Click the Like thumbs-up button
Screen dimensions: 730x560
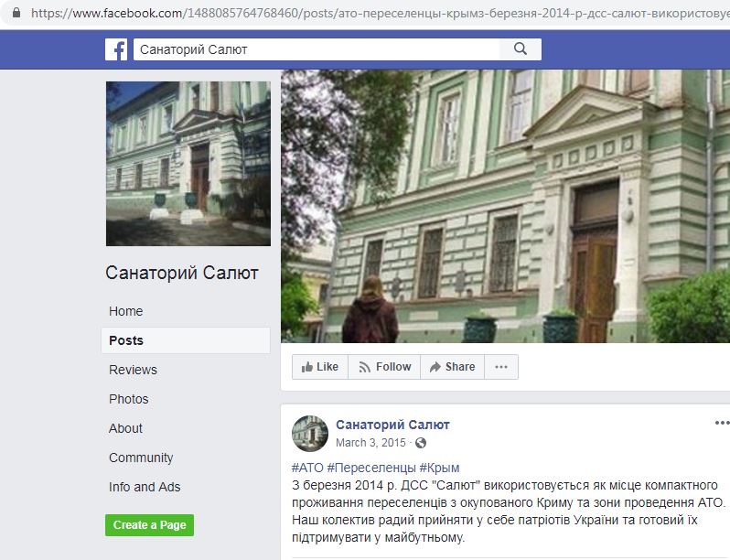320,367
